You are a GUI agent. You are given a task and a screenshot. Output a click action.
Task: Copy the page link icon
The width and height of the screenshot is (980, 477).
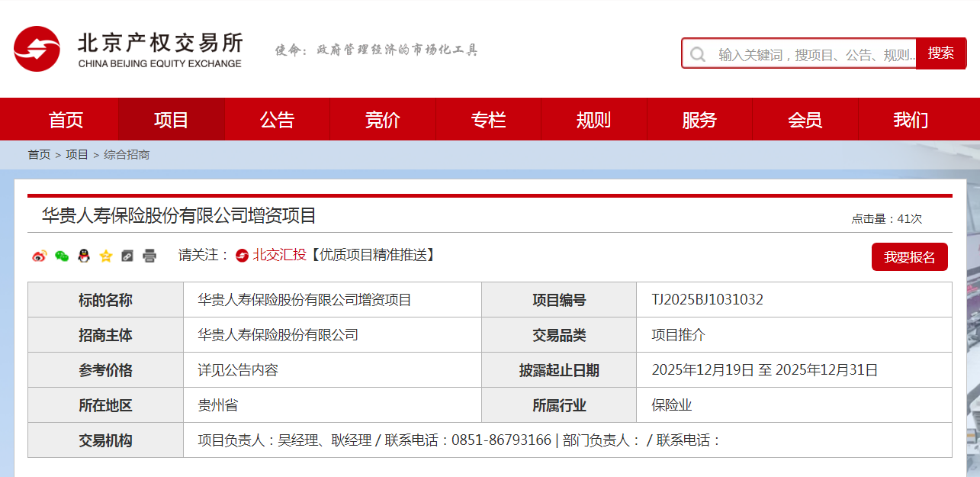[127, 256]
